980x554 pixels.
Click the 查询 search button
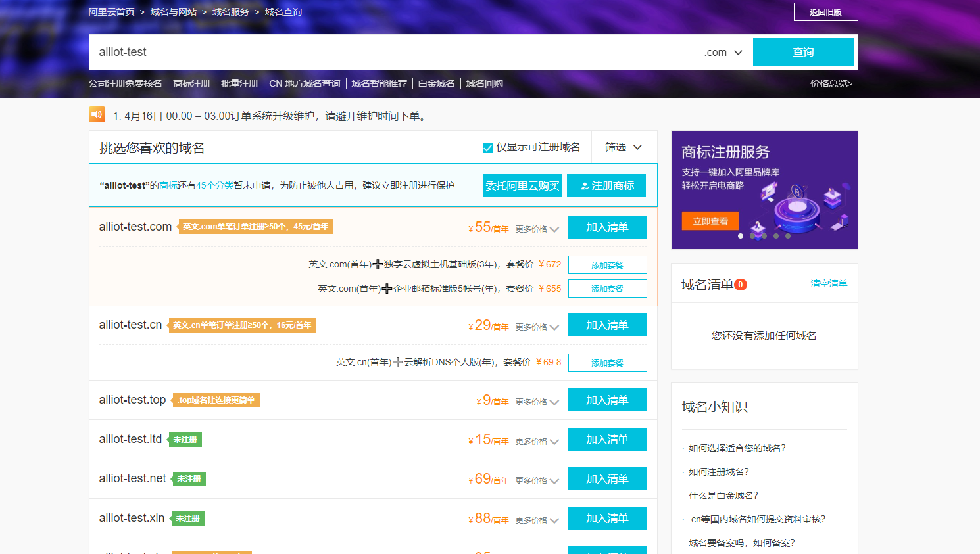click(803, 52)
